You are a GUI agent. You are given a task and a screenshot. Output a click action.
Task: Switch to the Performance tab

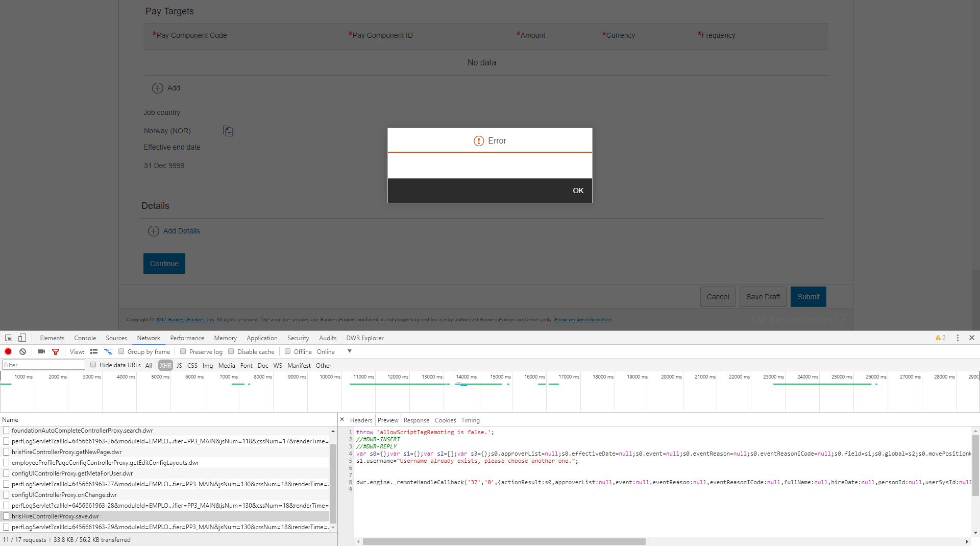(x=187, y=338)
